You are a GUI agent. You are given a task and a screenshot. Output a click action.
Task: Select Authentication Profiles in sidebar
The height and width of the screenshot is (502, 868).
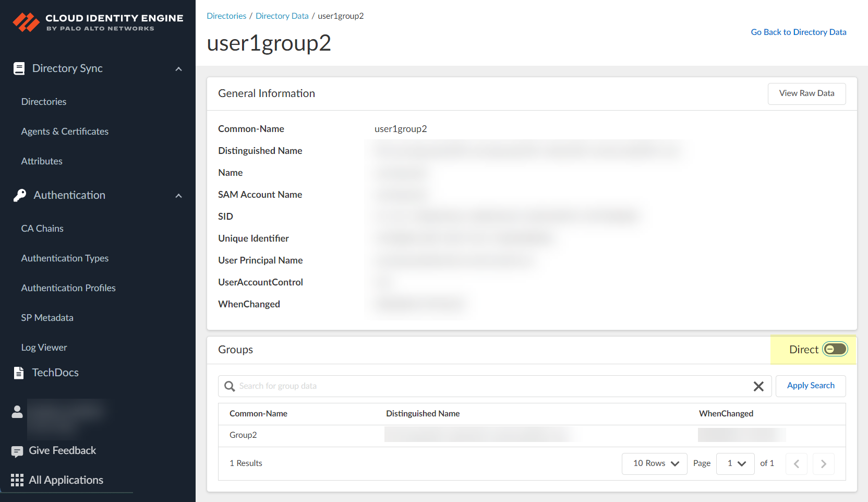pyautogui.click(x=68, y=288)
